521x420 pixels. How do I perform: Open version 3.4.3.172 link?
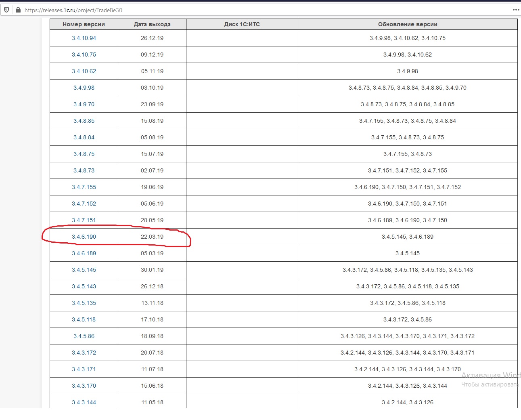point(84,353)
